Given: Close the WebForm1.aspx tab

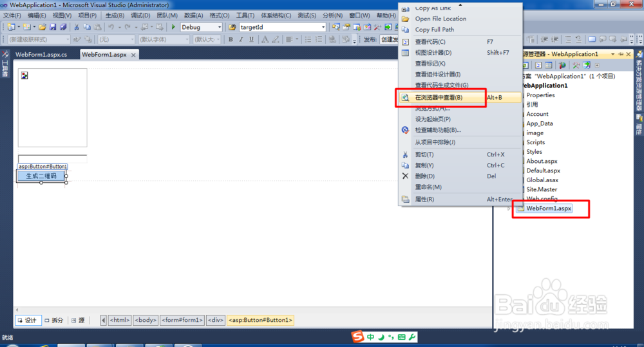Looking at the screenshot, I should 133,55.
